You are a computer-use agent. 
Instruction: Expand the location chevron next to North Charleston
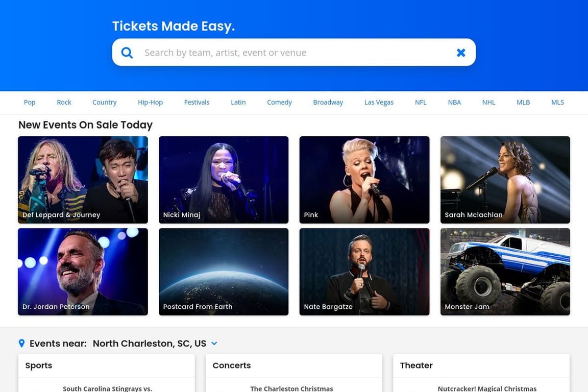point(214,344)
